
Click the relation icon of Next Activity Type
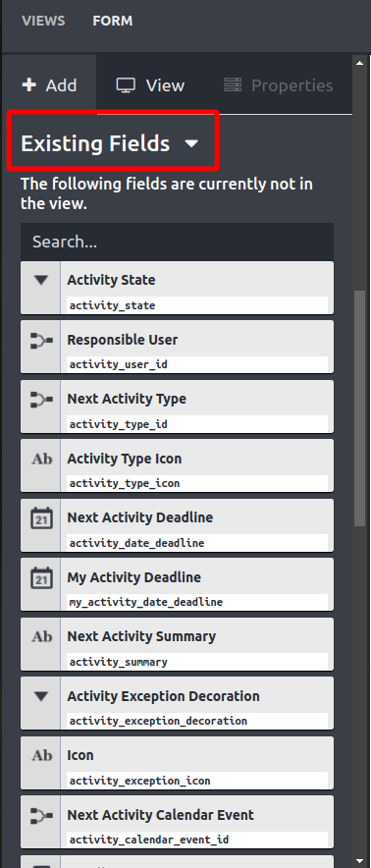41,400
